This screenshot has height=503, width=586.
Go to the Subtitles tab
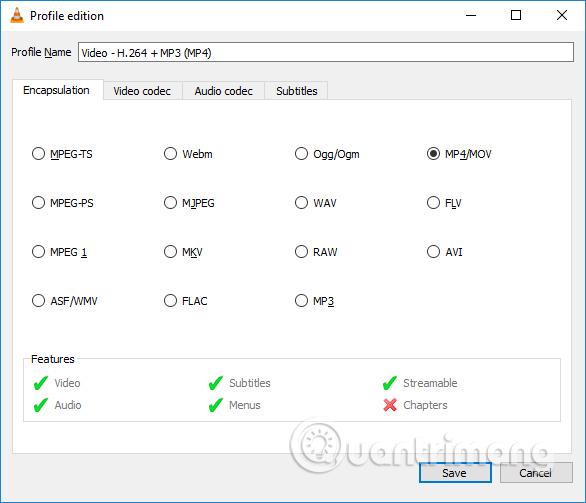pos(297,91)
